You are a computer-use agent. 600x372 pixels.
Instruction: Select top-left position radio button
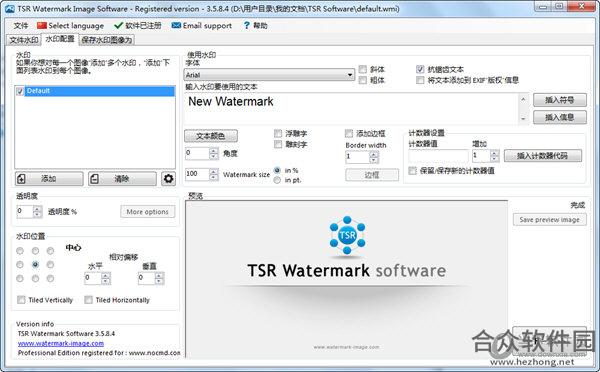[20, 251]
